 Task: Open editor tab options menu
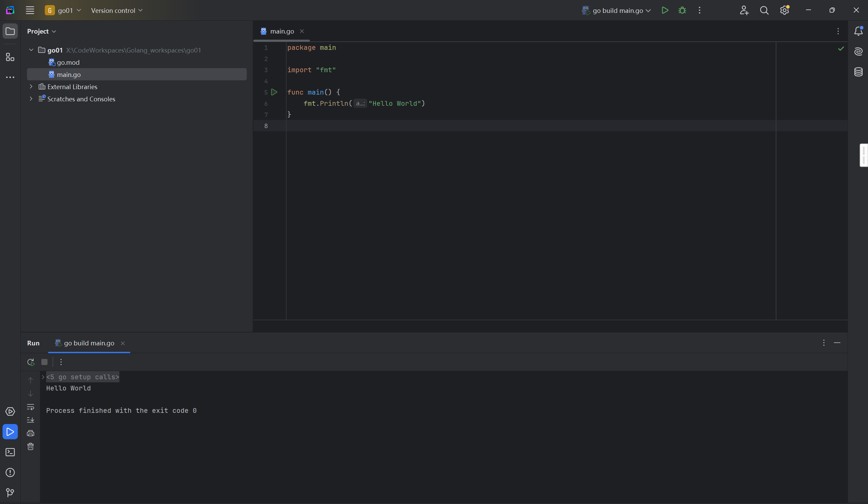838,31
